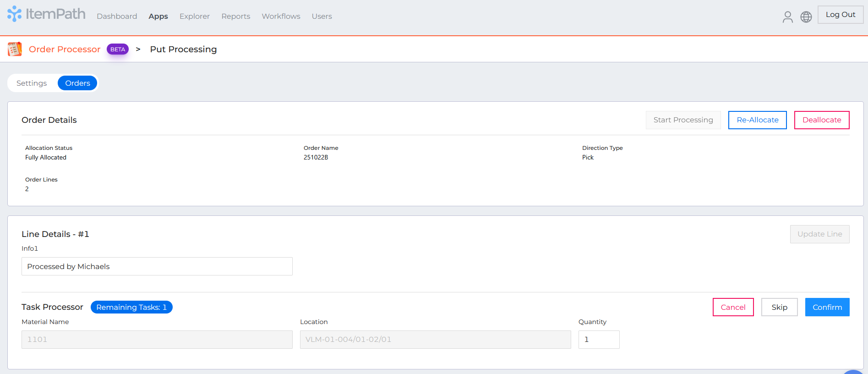Click the Order Processor notepad icon
The width and height of the screenshot is (868, 374).
point(15,49)
